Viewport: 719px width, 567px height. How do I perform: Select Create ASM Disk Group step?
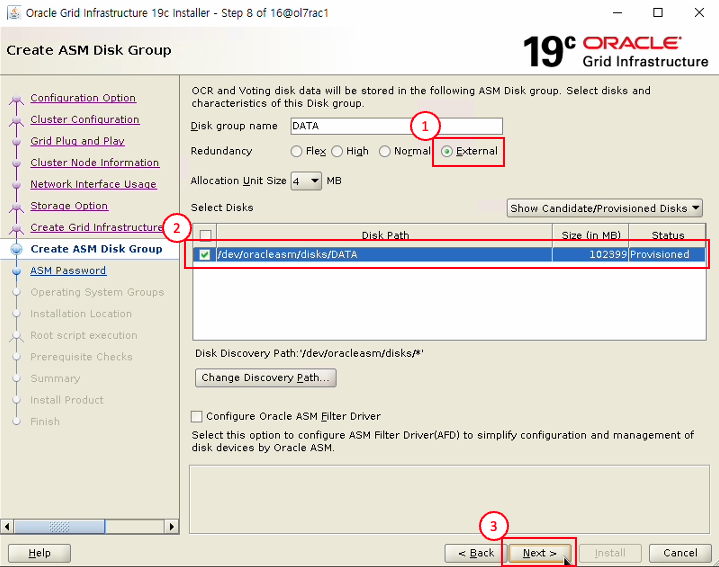(x=96, y=249)
